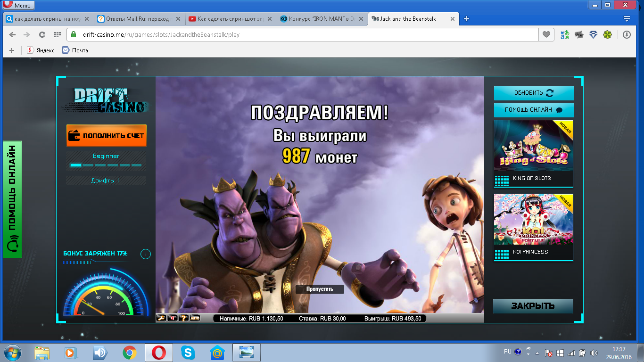
Task: Expand tab list menu at right
Action: 627,19
